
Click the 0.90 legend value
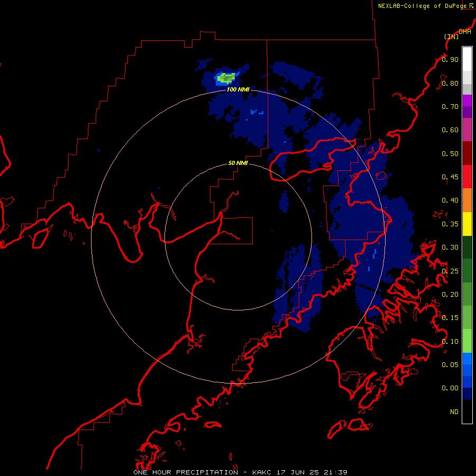point(450,59)
